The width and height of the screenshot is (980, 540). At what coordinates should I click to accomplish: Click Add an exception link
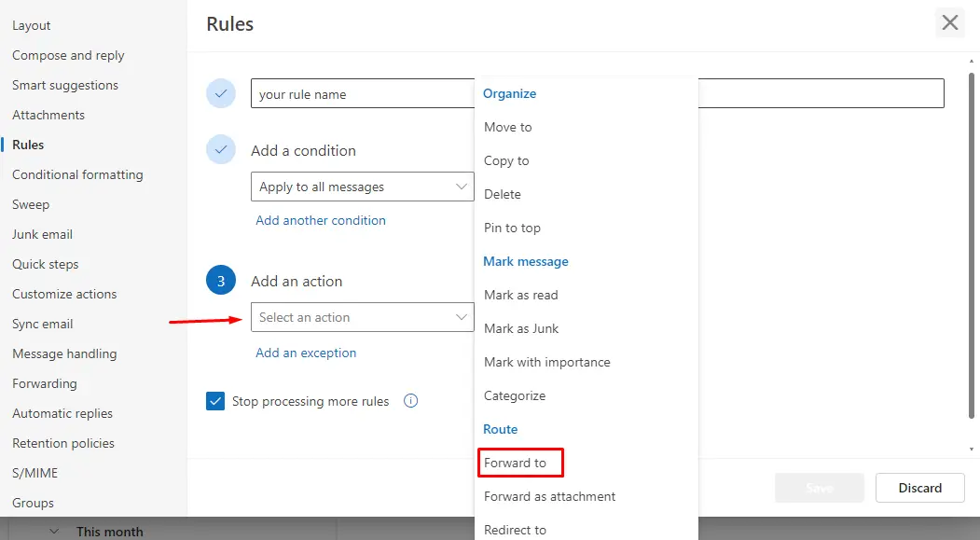(x=306, y=353)
